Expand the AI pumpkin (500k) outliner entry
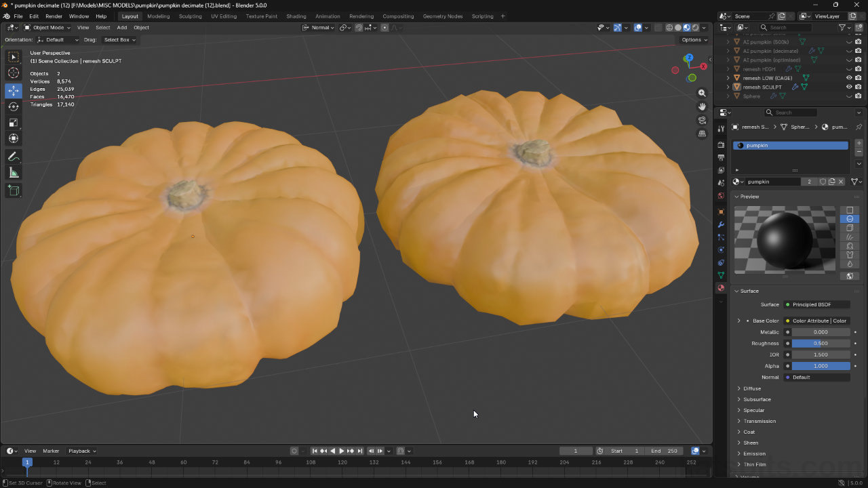The width and height of the screenshot is (868, 488). (728, 41)
